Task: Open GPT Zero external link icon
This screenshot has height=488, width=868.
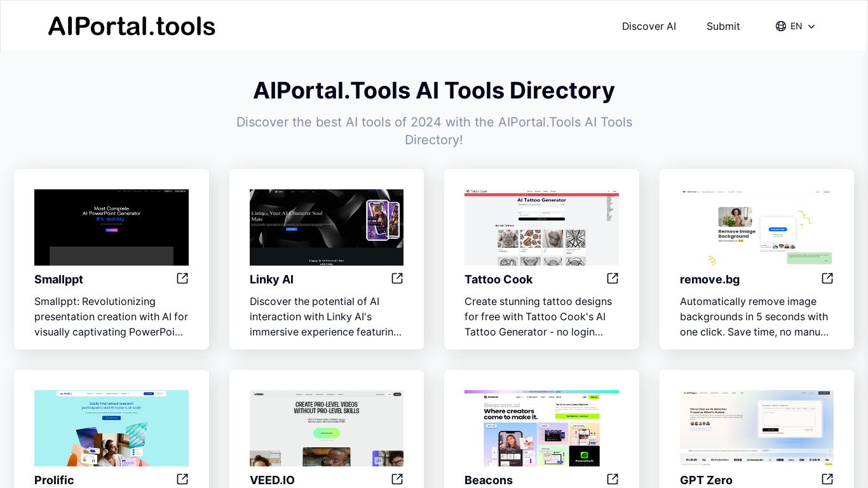Action: [x=827, y=479]
